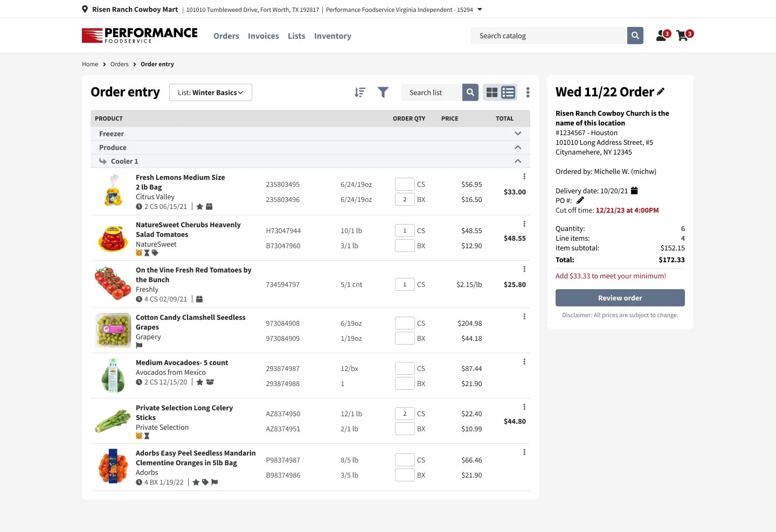Edit the PO number pencil icon
This screenshot has height=532, width=776.
(580, 200)
